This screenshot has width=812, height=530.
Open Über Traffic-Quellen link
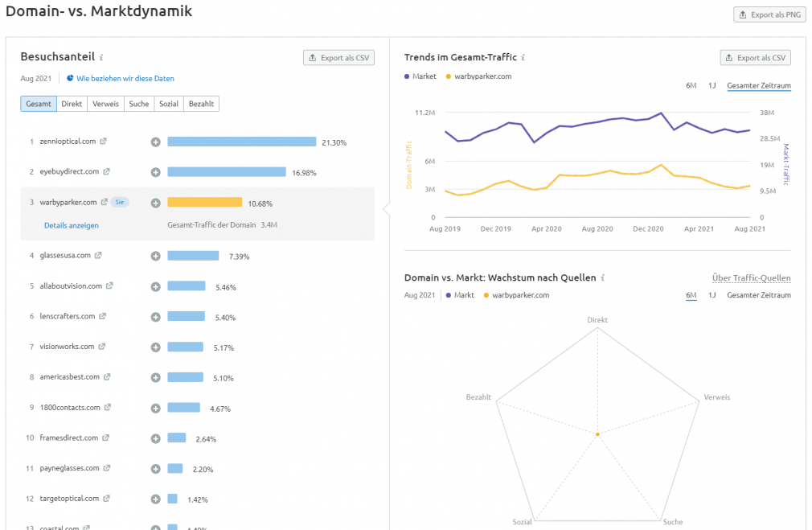tap(752, 278)
